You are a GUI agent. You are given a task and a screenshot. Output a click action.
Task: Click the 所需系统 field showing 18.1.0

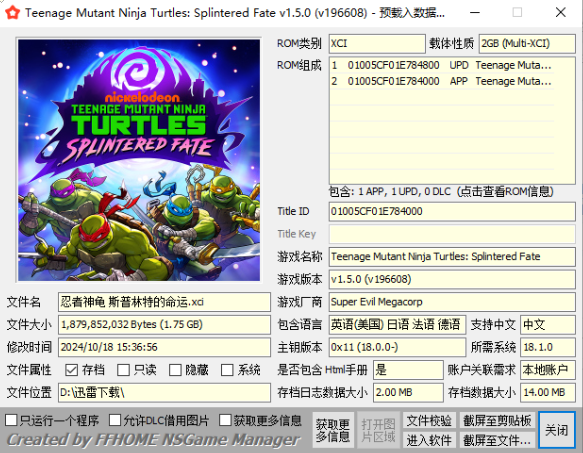(548, 347)
